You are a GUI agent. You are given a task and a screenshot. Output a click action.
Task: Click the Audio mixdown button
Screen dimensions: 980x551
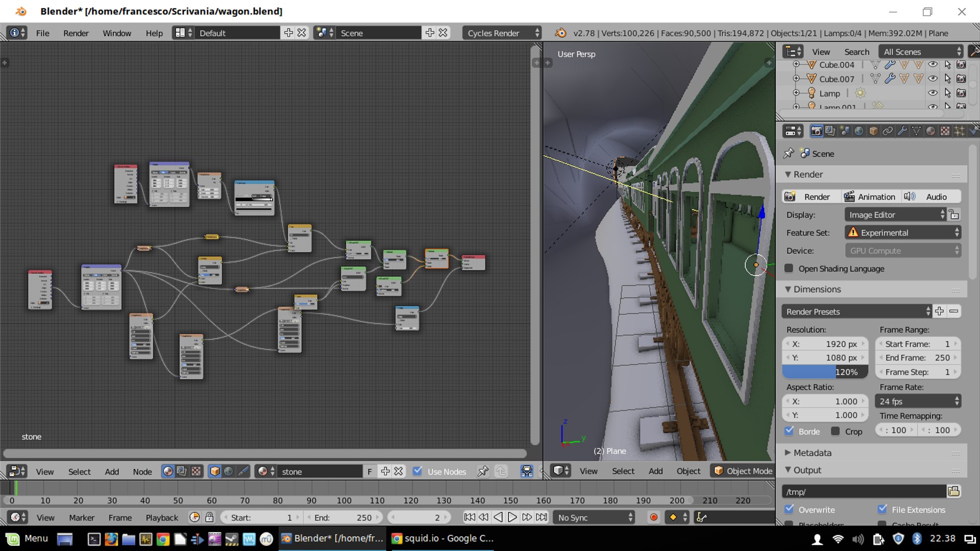point(930,197)
